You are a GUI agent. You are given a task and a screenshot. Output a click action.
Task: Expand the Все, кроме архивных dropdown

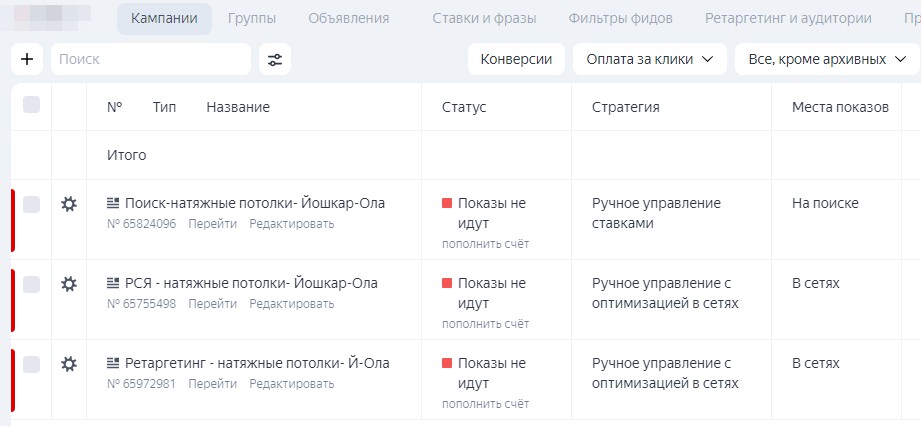[x=828, y=59]
